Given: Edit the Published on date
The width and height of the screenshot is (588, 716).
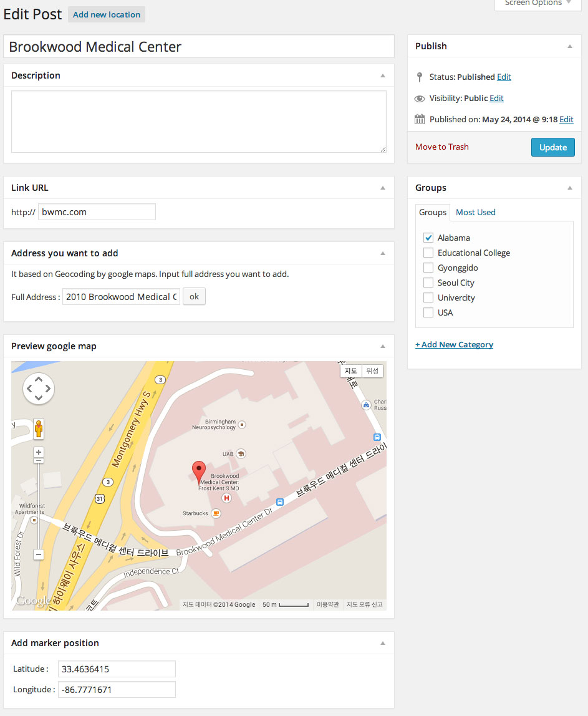Looking at the screenshot, I should pos(567,119).
